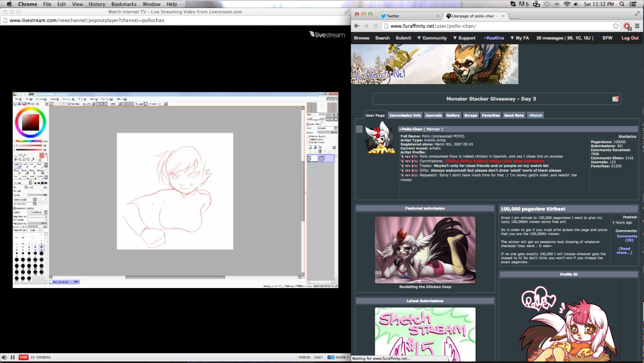Open the View menu

click(77, 4)
